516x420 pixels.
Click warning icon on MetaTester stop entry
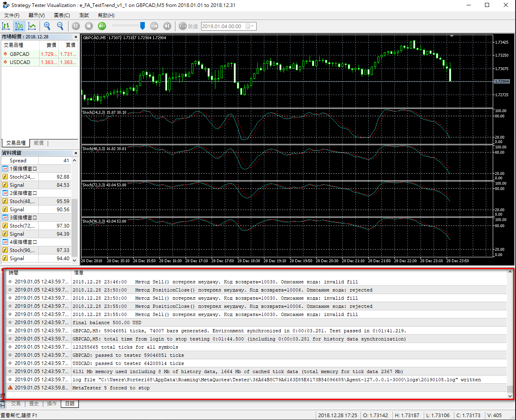click(10, 387)
